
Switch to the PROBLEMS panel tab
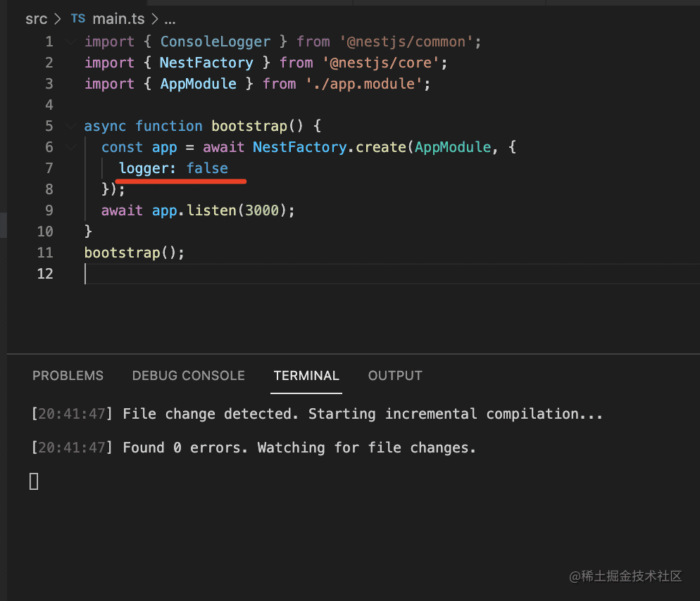[68, 376]
